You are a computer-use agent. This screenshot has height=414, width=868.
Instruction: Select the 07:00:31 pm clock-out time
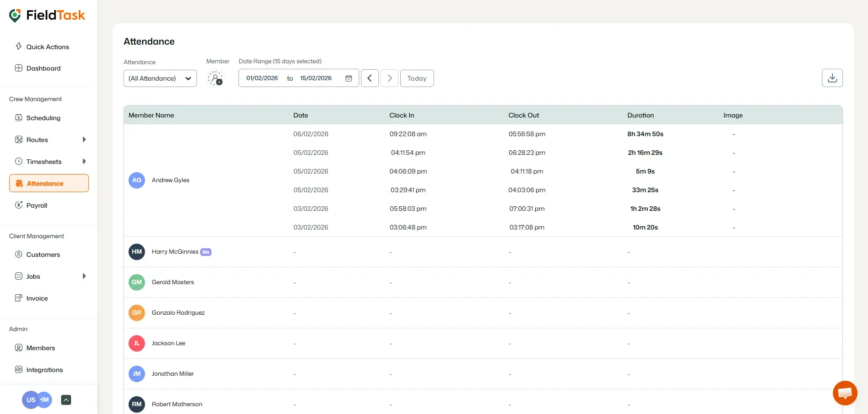527,209
